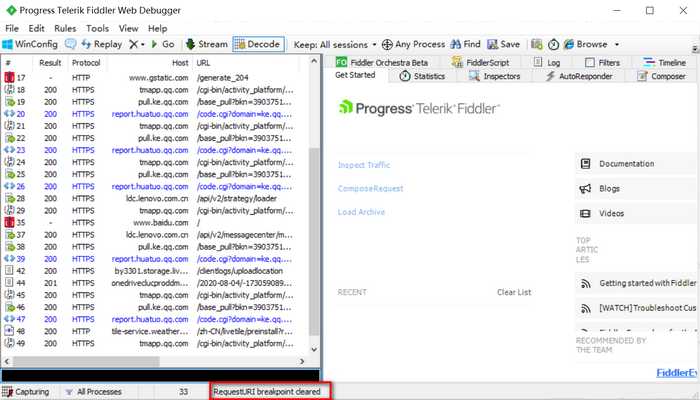The width and height of the screenshot is (700, 400).
Task: Open the Composer tab
Action: (x=661, y=76)
